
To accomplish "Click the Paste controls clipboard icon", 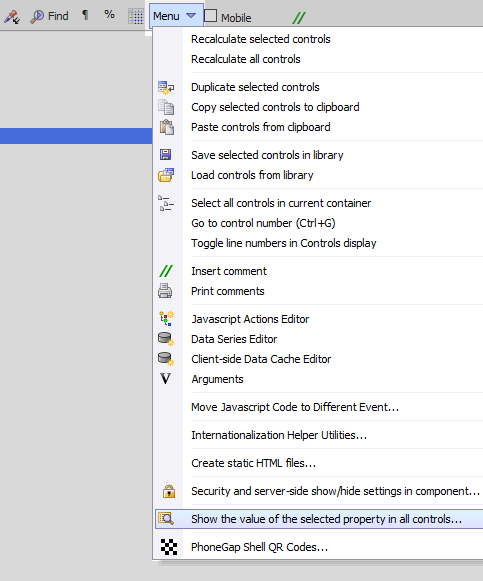I will [166, 127].
